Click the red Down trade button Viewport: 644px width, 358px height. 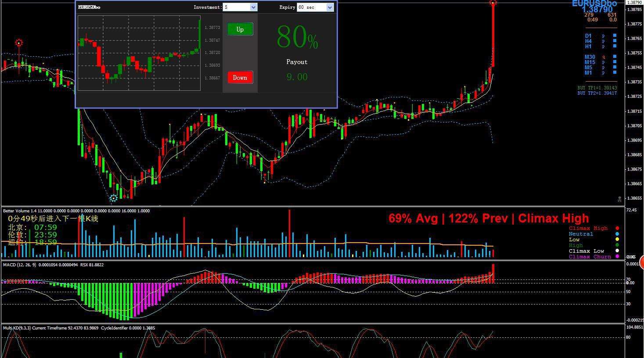point(240,78)
